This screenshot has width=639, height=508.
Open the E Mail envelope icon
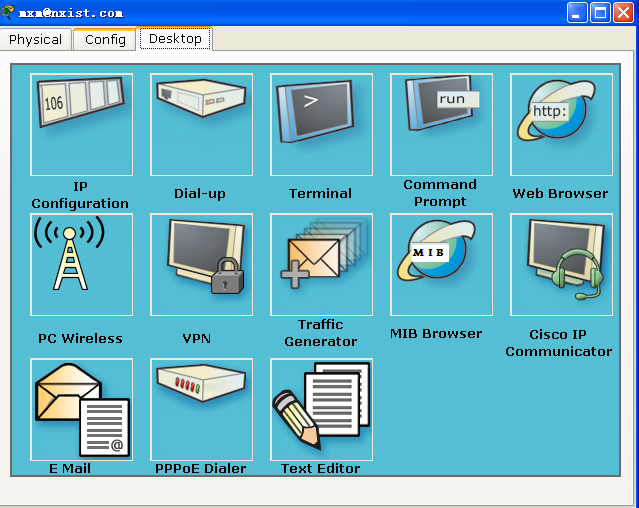82,409
